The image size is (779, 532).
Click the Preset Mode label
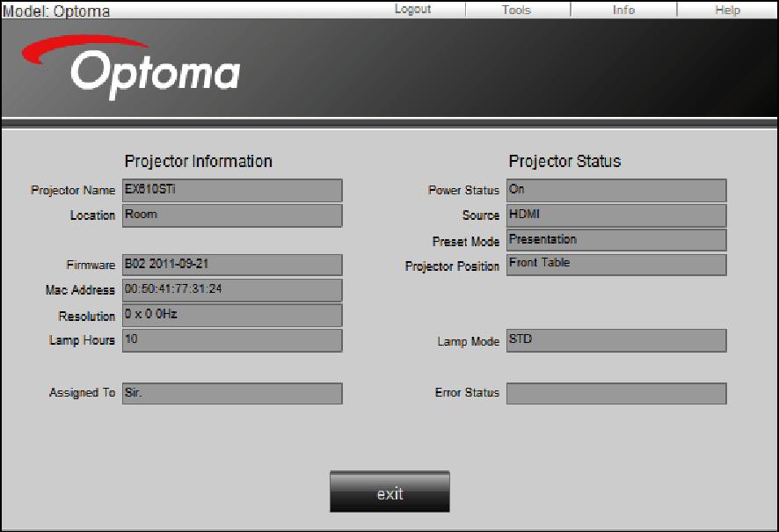pyautogui.click(x=465, y=242)
